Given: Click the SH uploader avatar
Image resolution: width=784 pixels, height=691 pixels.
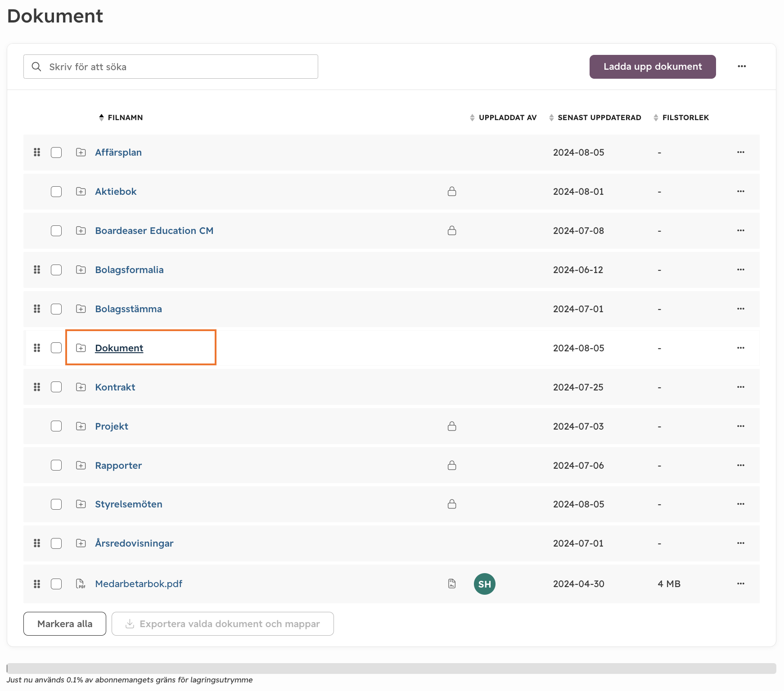Looking at the screenshot, I should pos(485,584).
